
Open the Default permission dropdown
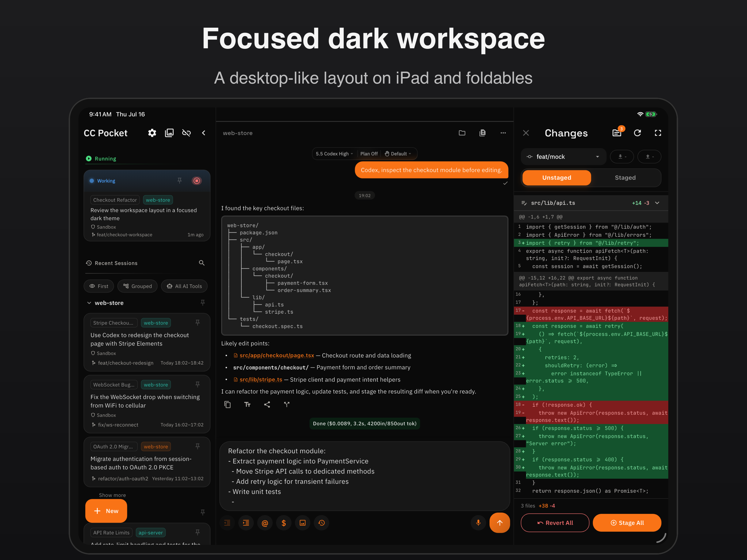pos(398,154)
